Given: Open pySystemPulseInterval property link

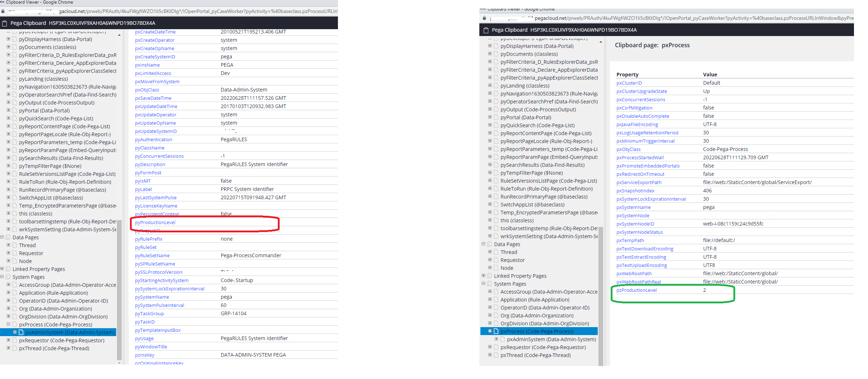Looking at the screenshot, I should click(159, 306).
